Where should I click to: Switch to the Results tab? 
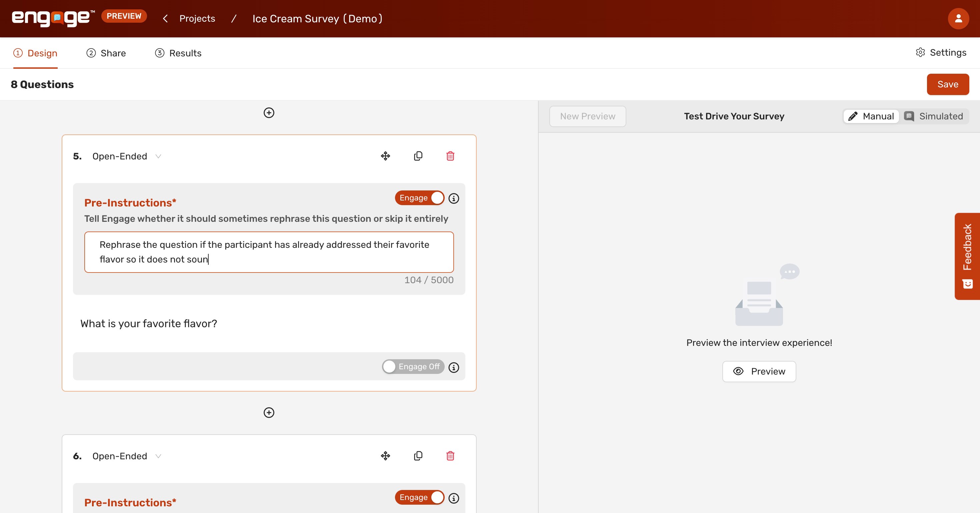[178, 53]
